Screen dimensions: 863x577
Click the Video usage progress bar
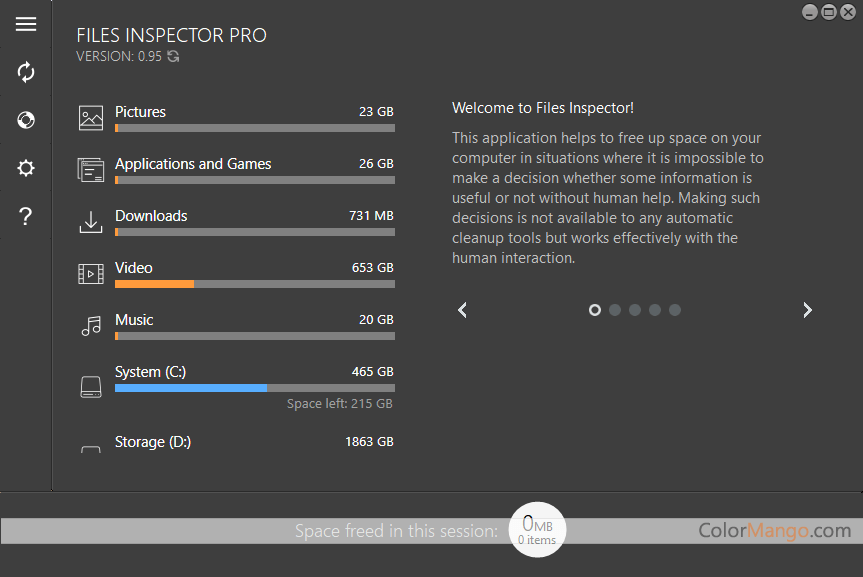click(254, 284)
